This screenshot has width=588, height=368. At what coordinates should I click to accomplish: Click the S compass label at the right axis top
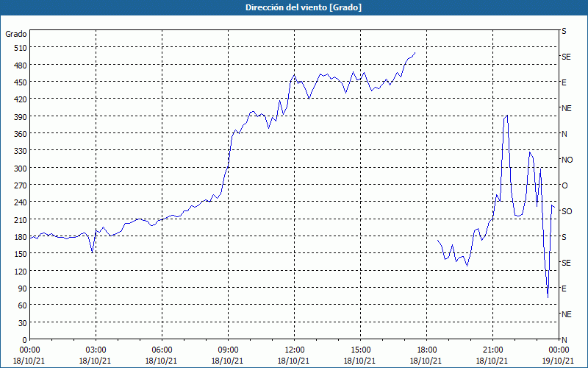[564, 31]
